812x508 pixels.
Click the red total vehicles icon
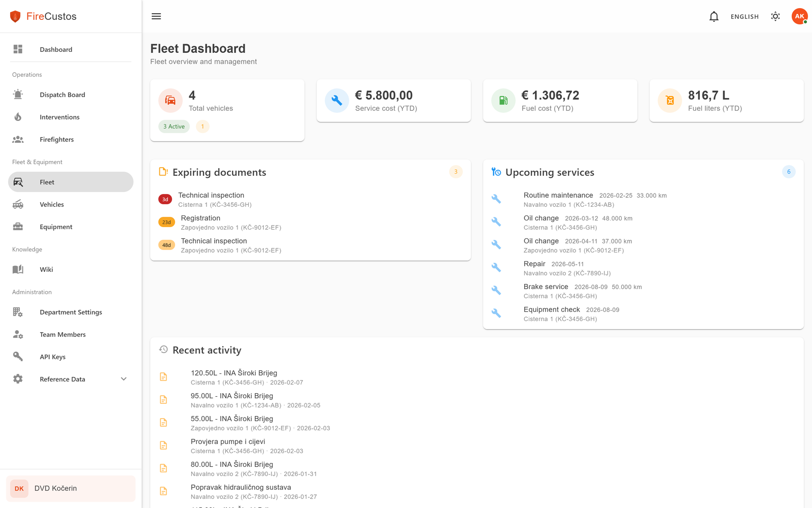[x=171, y=101]
